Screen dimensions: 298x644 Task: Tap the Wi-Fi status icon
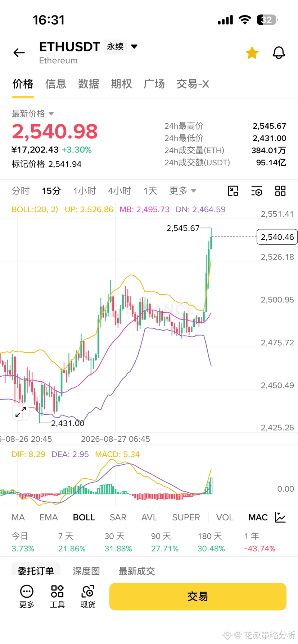click(245, 20)
